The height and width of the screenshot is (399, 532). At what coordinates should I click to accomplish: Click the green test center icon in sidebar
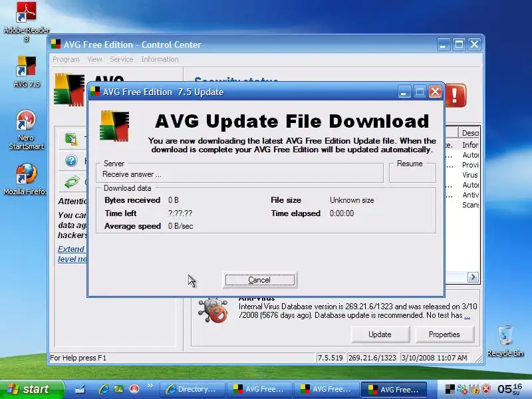71,140
